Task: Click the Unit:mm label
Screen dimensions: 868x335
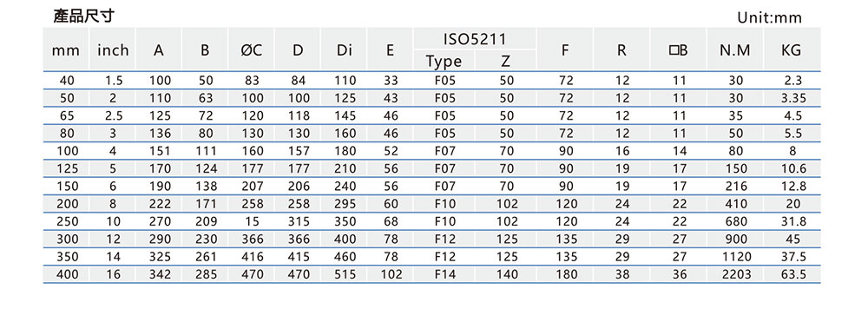Action: coord(769,17)
